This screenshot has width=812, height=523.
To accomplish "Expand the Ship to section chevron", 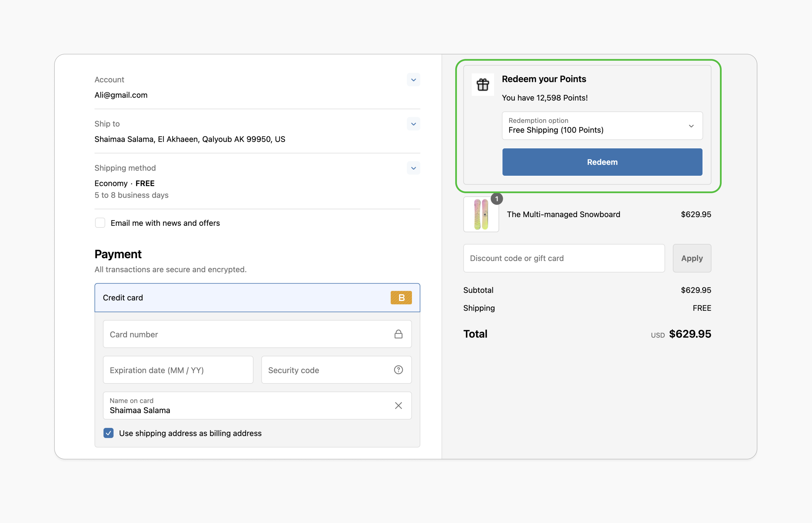I will 413,124.
